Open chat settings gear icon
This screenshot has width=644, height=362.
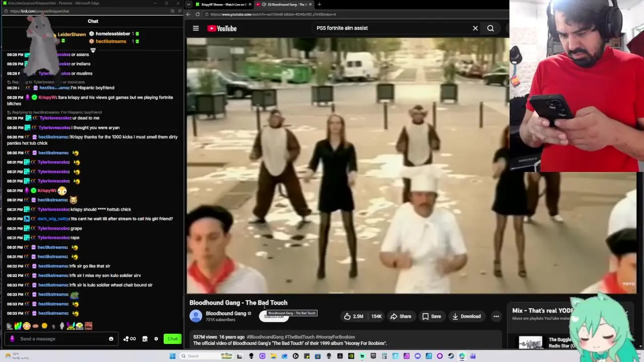(156, 339)
